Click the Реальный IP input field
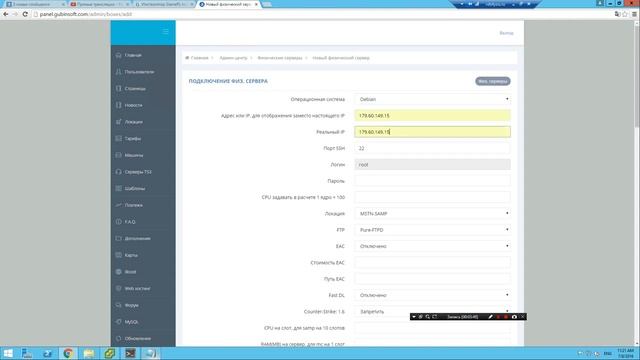 coord(432,132)
